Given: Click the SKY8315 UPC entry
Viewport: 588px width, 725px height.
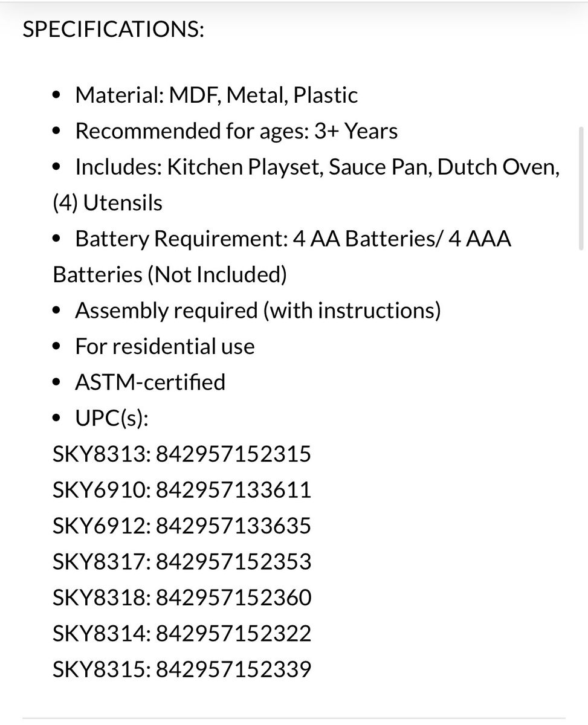Looking at the screenshot, I should (x=182, y=669).
